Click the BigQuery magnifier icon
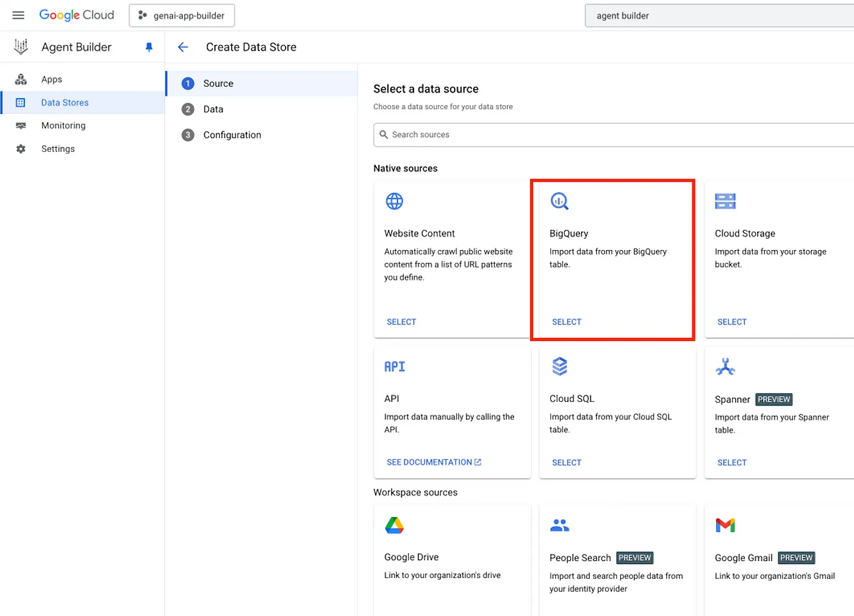This screenshot has width=854, height=616. pos(559,201)
